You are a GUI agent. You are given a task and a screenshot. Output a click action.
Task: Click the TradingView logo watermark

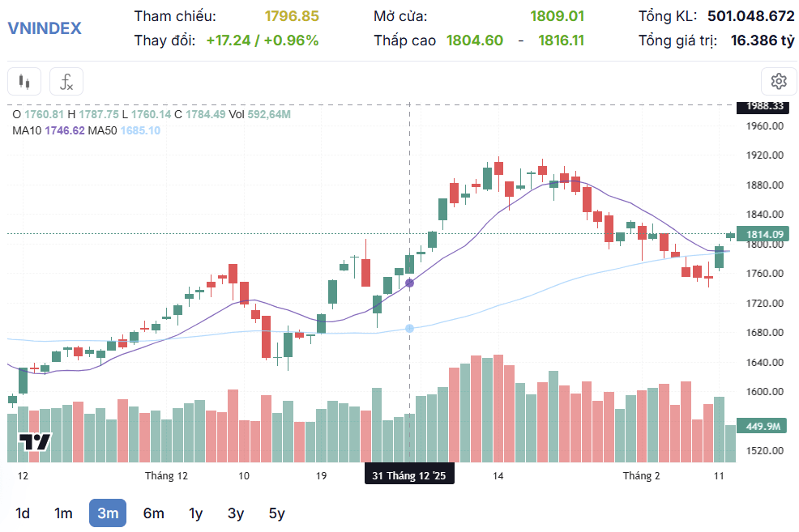[35, 442]
